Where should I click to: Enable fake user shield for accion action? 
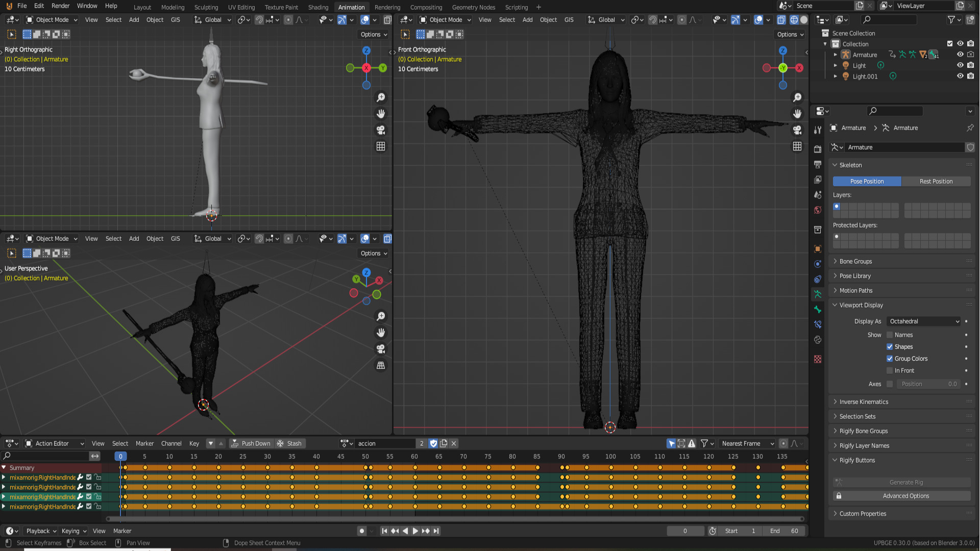point(433,443)
